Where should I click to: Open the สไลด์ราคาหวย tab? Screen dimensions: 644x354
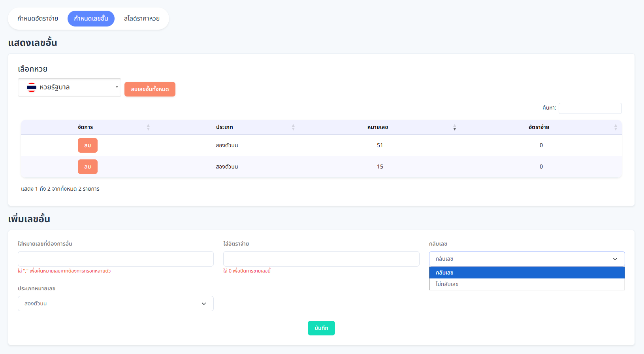click(x=142, y=19)
